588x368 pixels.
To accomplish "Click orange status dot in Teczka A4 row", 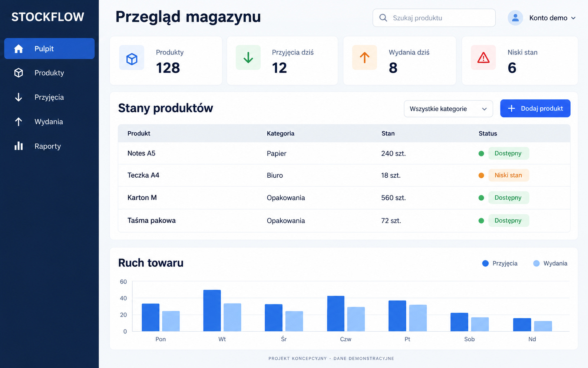I will [x=481, y=175].
